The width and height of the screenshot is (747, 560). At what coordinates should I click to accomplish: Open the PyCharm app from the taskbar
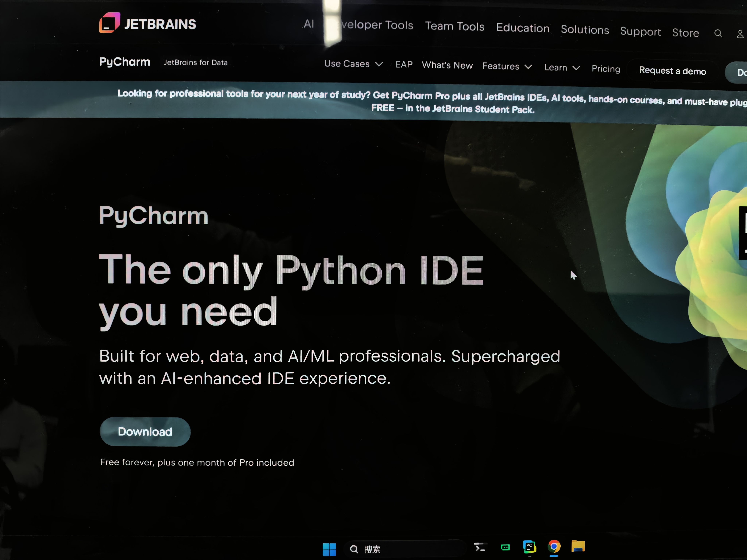(x=529, y=547)
